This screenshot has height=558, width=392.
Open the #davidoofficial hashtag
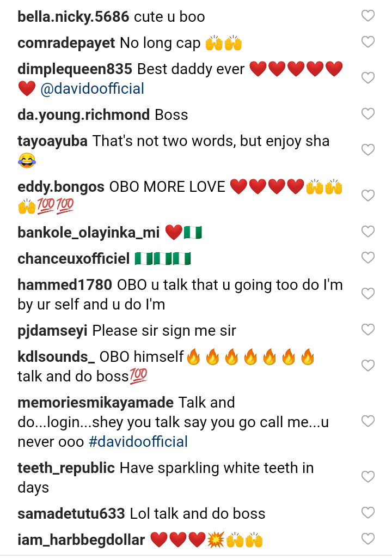[x=138, y=441]
